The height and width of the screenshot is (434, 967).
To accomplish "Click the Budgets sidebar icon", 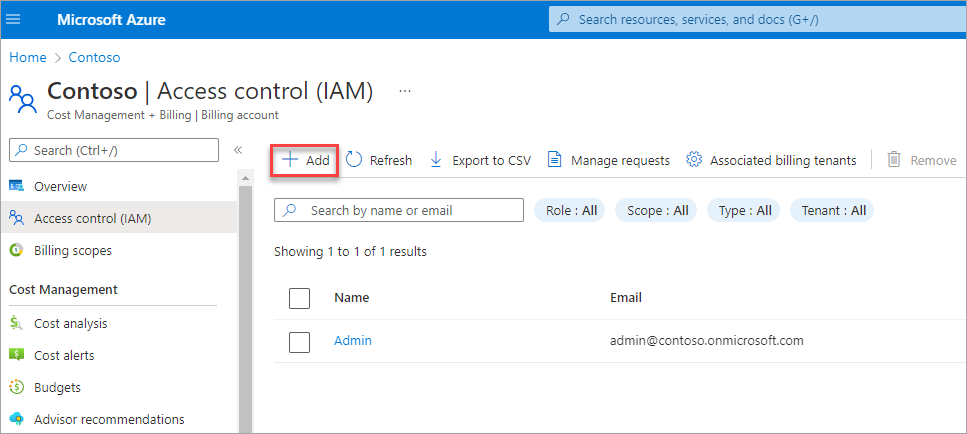I will pyautogui.click(x=17, y=387).
